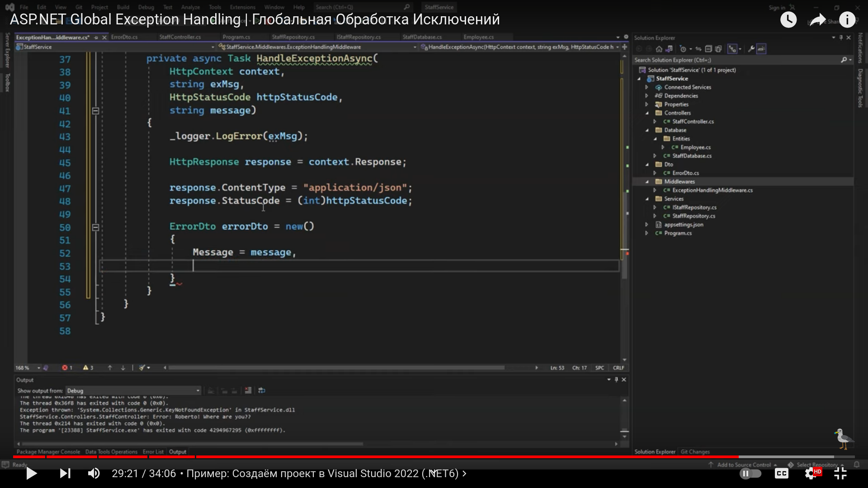Viewport: 868px width, 488px height.
Task: Open the Git Changes panel tab
Action: 695,452
